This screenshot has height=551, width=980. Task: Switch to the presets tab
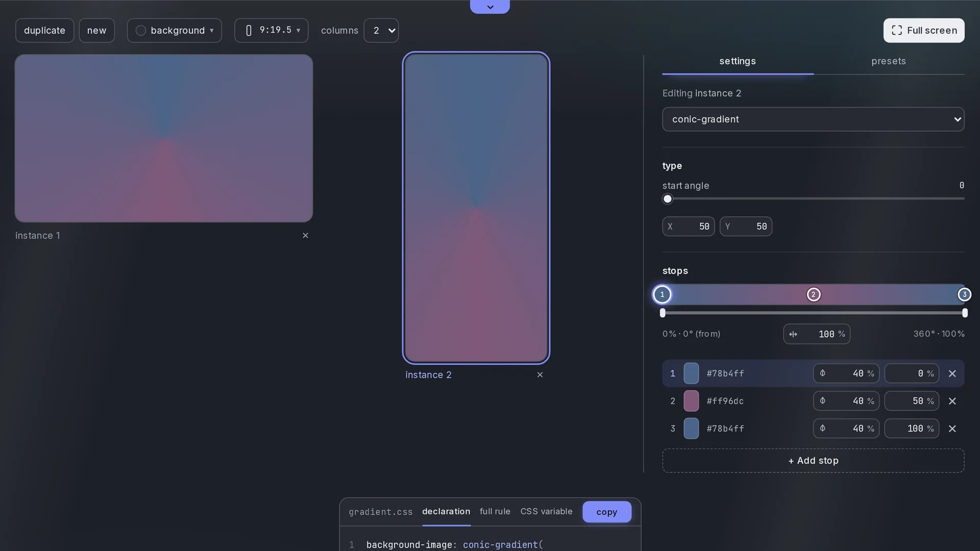click(x=889, y=61)
